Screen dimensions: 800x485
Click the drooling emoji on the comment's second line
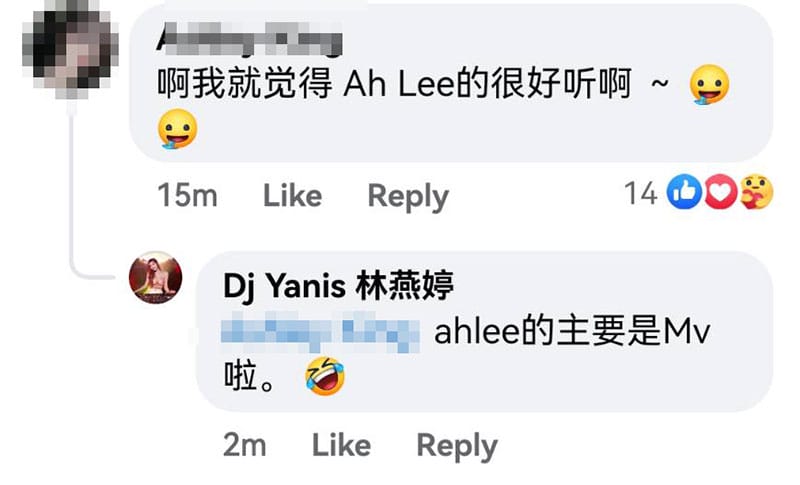point(177,129)
